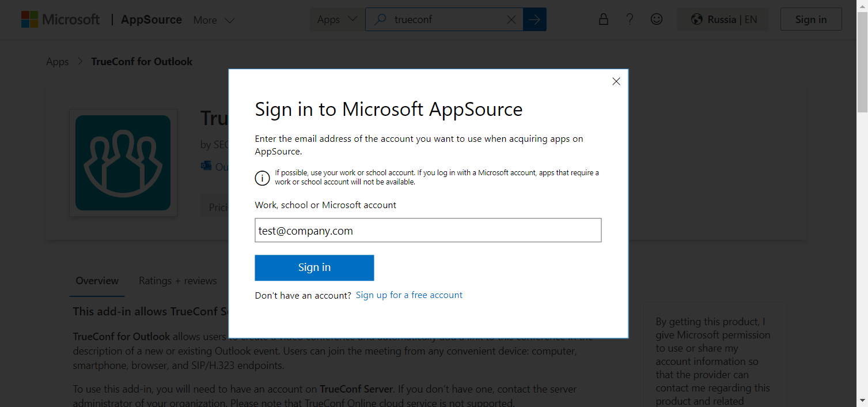Viewport: 868px width, 407px height.
Task: Click the email address input field
Action: [x=428, y=231]
